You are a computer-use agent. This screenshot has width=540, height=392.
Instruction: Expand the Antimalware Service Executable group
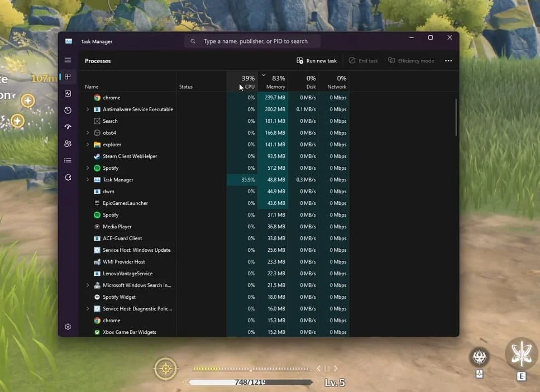coord(88,109)
